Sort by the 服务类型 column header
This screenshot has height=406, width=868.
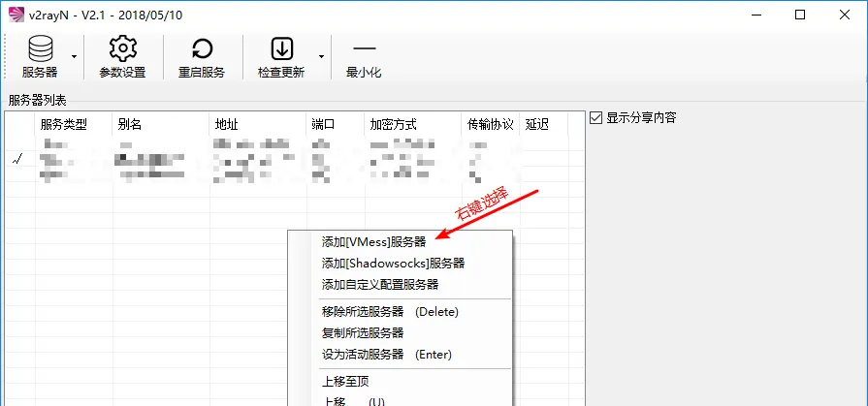pyautogui.click(x=74, y=124)
